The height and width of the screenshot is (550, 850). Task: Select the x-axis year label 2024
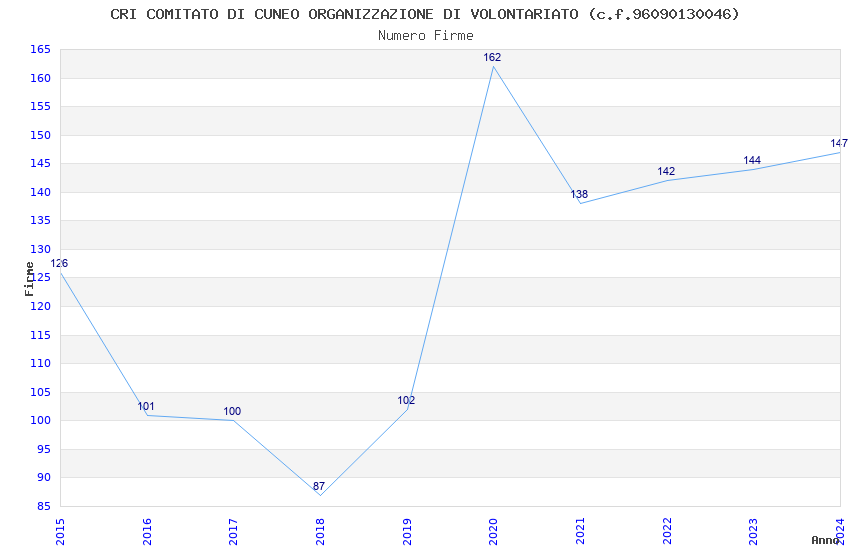tap(840, 532)
